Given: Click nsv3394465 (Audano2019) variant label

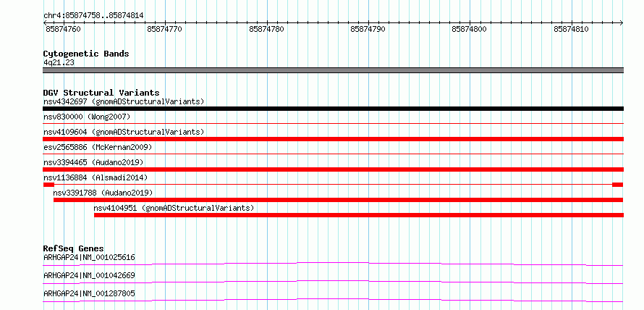Looking at the screenshot, I should click(x=93, y=162).
